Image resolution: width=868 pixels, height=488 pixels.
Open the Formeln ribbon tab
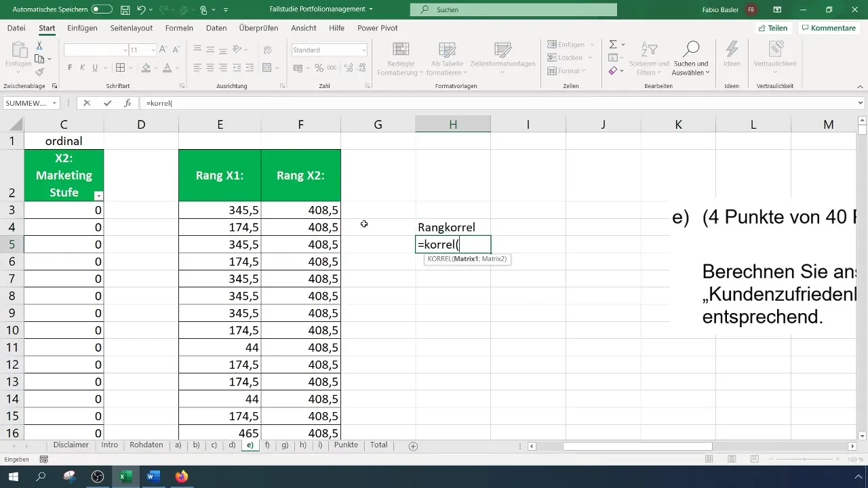point(179,28)
